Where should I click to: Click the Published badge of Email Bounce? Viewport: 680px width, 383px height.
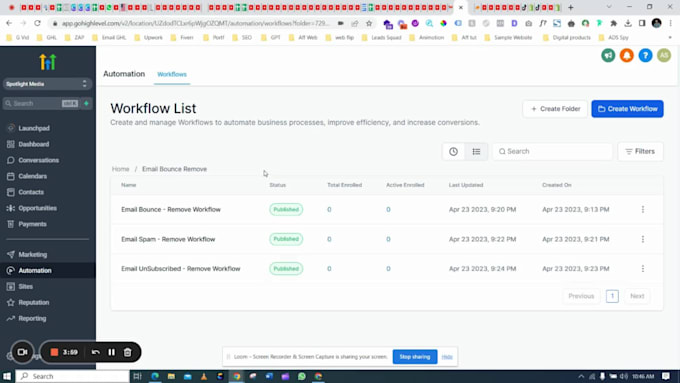point(286,210)
